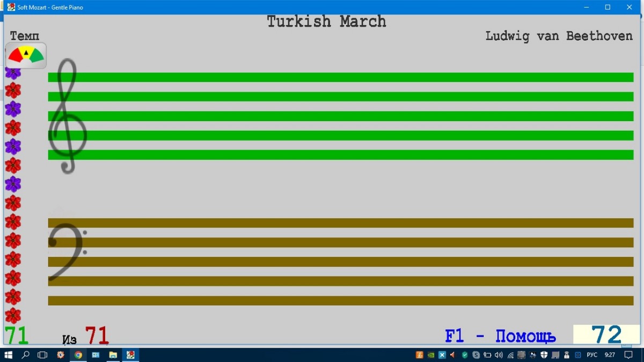Viewport: 644px width, 362px height.
Task: Minimize the Soft Mozart window
Action: [x=586, y=7]
